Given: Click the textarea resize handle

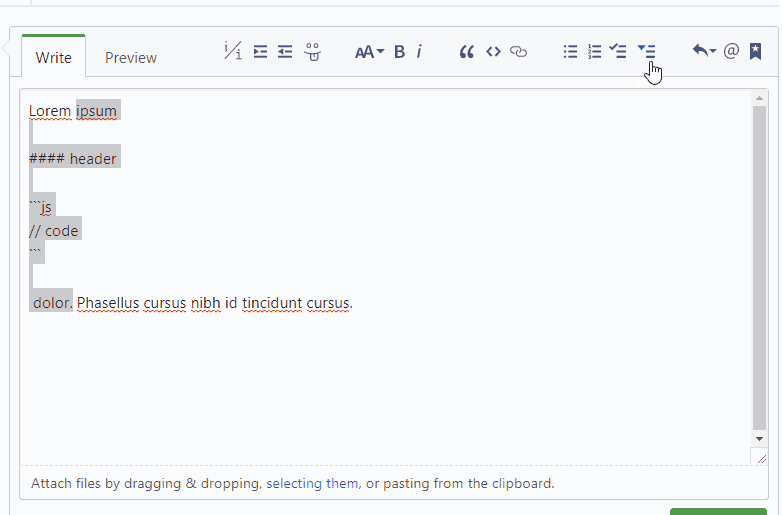Looking at the screenshot, I should click(761, 459).
